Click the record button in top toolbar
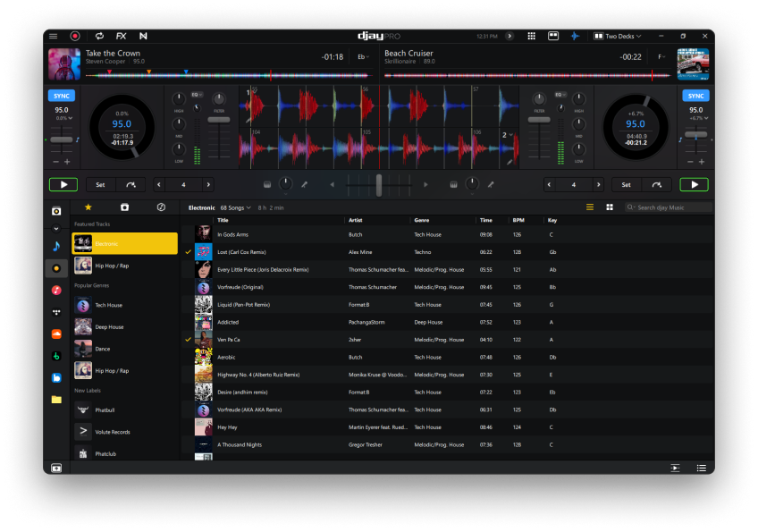Image resolution: width=758 pixels, height=532 pixels. click(x=75, y=37)
